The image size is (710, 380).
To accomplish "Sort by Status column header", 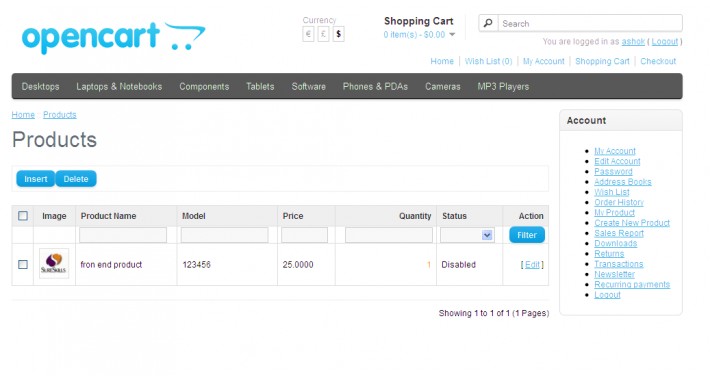I will pyautogui.click(x=454, y=216).
